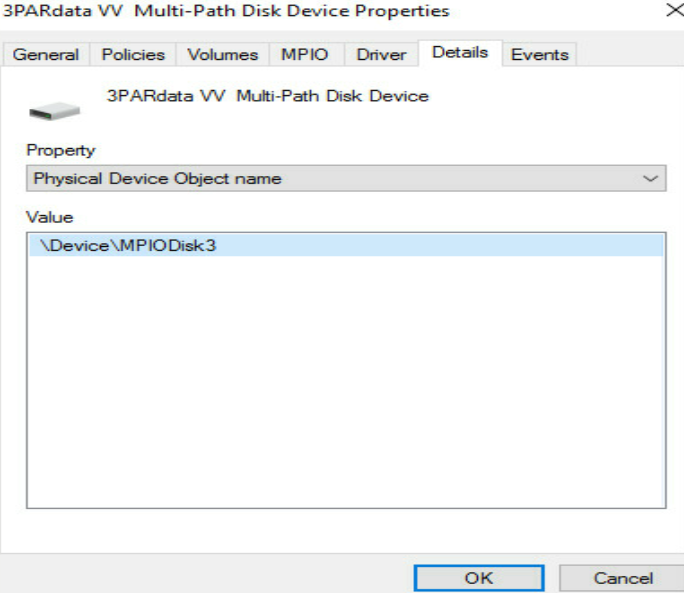Confirm with the OK button
The width and height of the screenshot is (684, 593).
coord(479,578)
